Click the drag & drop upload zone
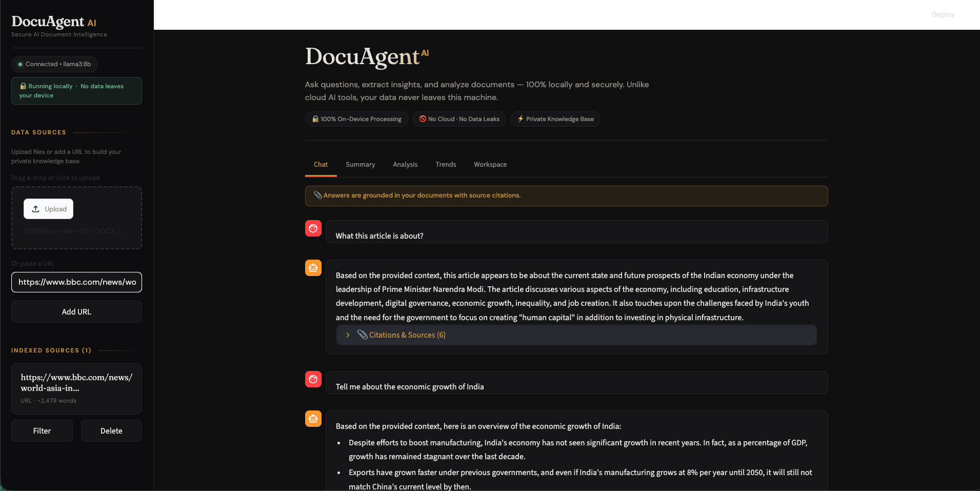This screenshot has height=491, width=980. (x=76, y=218)
